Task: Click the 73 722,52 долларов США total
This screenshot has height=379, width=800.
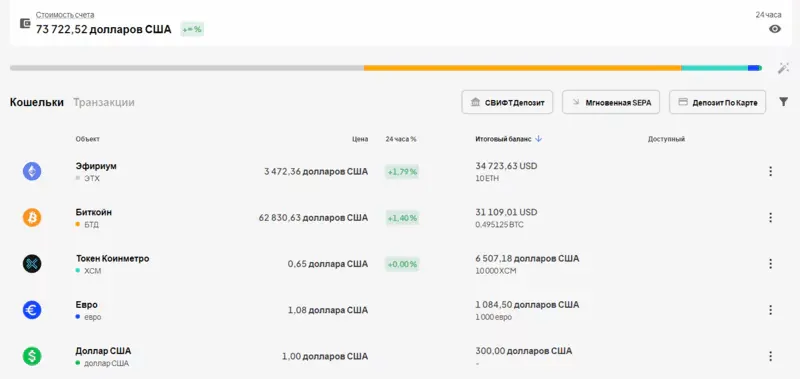Action: (x=104, y=30)
